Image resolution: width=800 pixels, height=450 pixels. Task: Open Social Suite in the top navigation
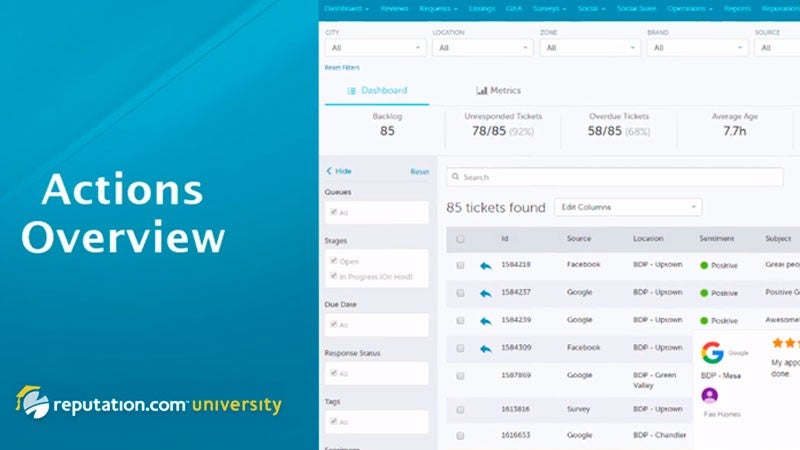(x=636, y=9)
